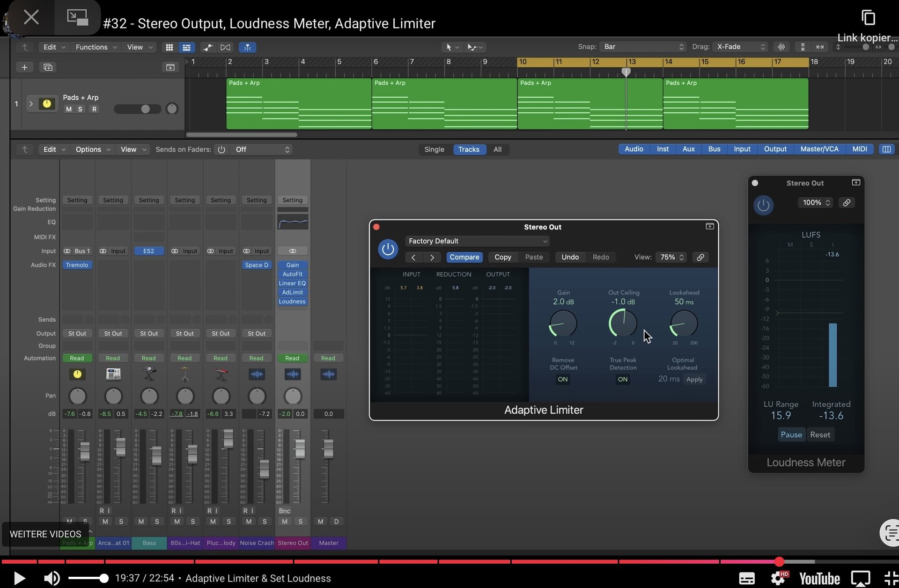Open the YouTube settings gear
The width and height of the screenshot is (899, 588).
click(778, 579)
